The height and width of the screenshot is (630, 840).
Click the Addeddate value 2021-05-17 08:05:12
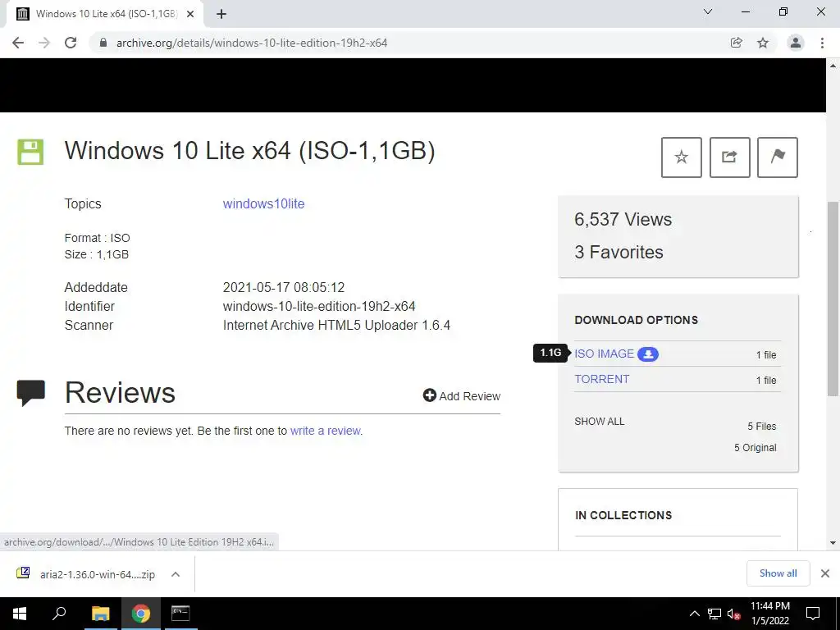pos(283,287)
